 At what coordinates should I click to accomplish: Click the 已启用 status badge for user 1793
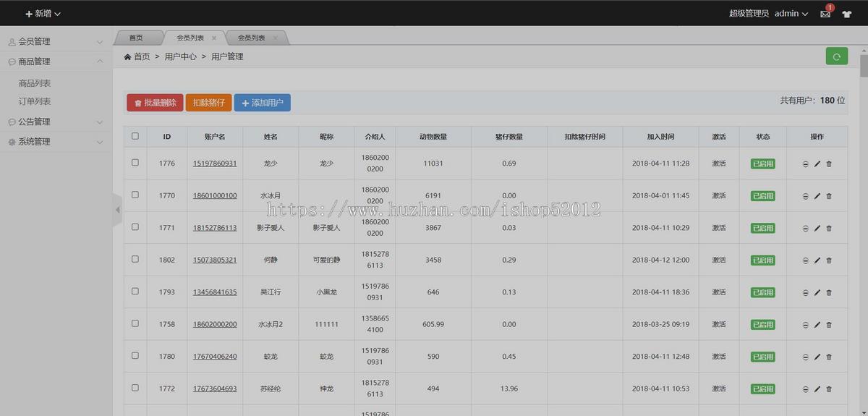(x=762, y=292)
